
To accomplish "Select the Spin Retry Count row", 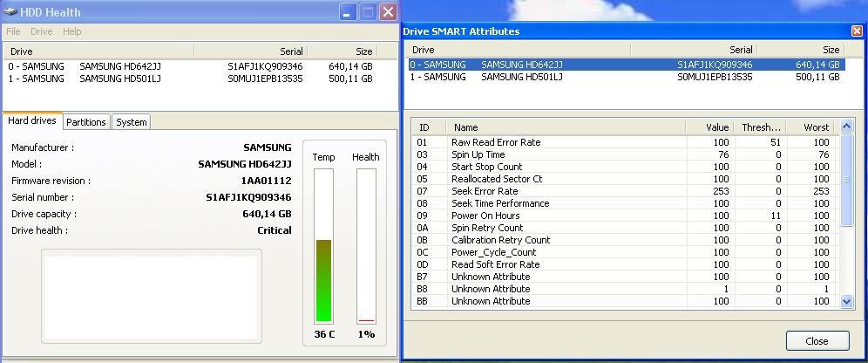I will (x=626, y=228).
